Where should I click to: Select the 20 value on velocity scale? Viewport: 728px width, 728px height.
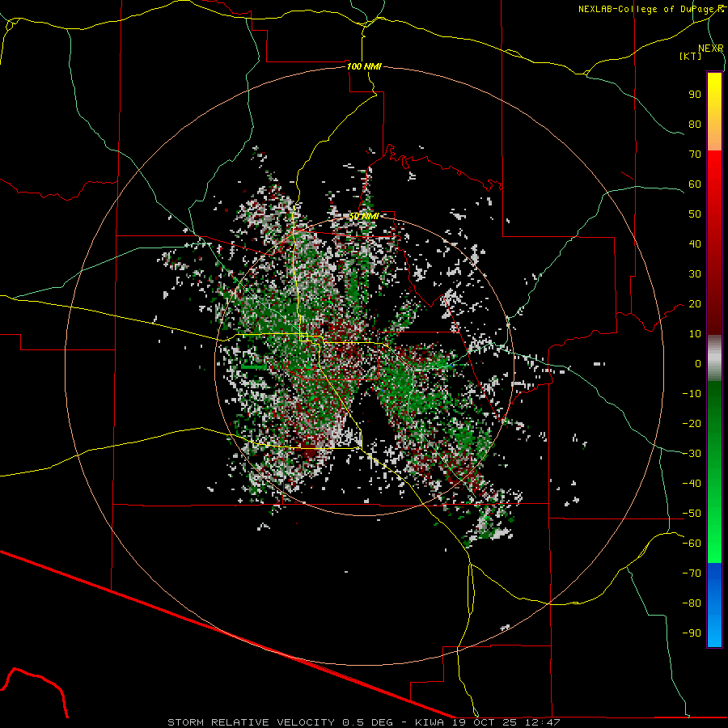(695, 303)
